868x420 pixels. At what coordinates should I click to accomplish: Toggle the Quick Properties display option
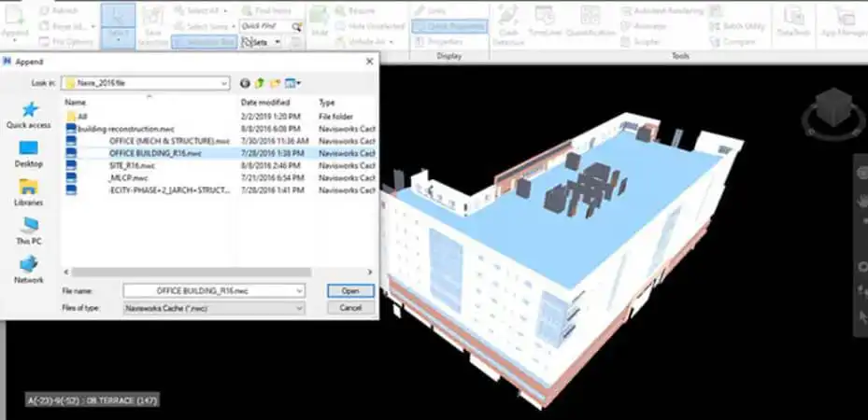tap(449, 26)
